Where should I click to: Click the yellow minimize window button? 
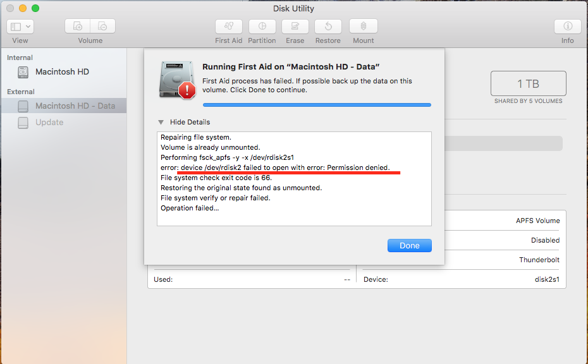tap(23, 8)
